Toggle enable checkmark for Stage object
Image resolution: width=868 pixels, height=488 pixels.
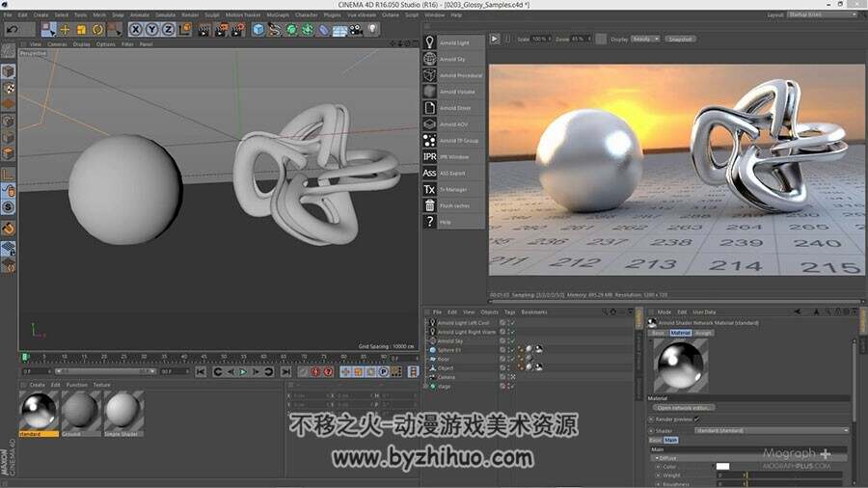(x=512, y=386)
